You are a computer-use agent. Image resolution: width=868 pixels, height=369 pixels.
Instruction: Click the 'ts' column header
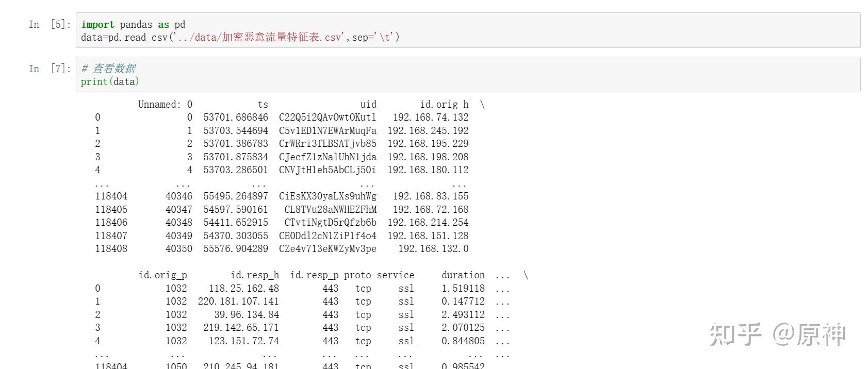click(x=263, y=105)
